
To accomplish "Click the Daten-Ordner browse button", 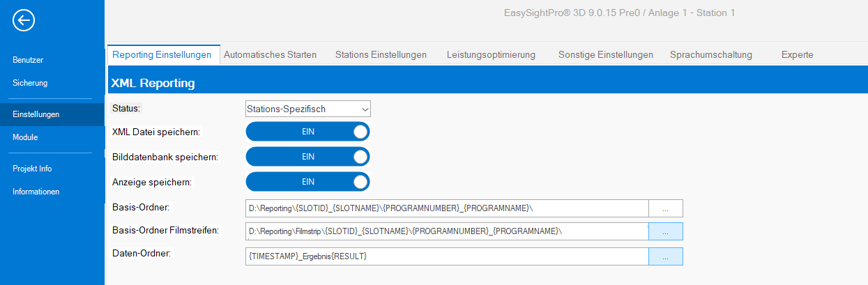I will tap(665, 256).
